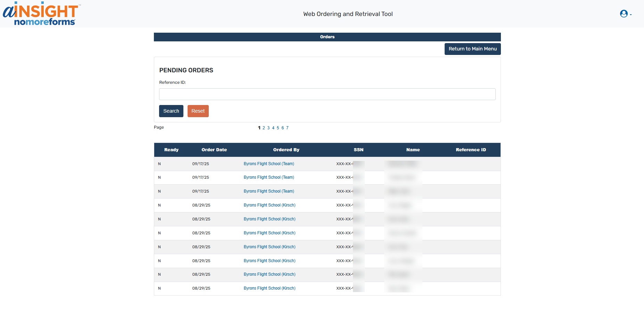Click the Order Date column header
The height and width of the screenshot is (323, 644).
click(214, 150)
